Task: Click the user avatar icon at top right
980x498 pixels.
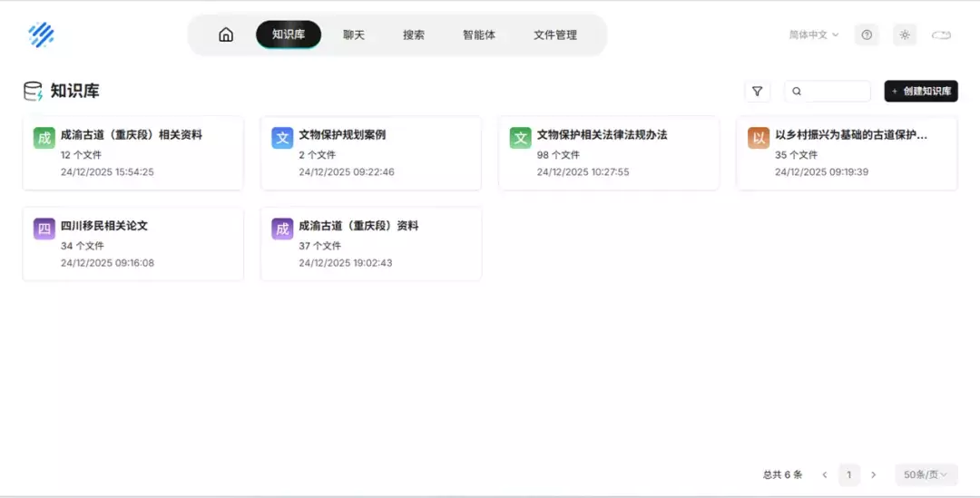Action: click(941, 34)
